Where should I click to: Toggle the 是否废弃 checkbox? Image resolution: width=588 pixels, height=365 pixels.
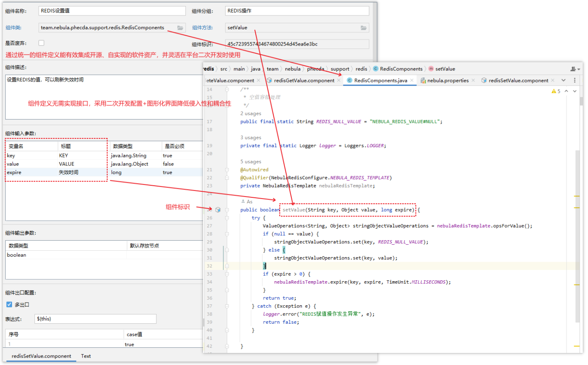[41, 43]
